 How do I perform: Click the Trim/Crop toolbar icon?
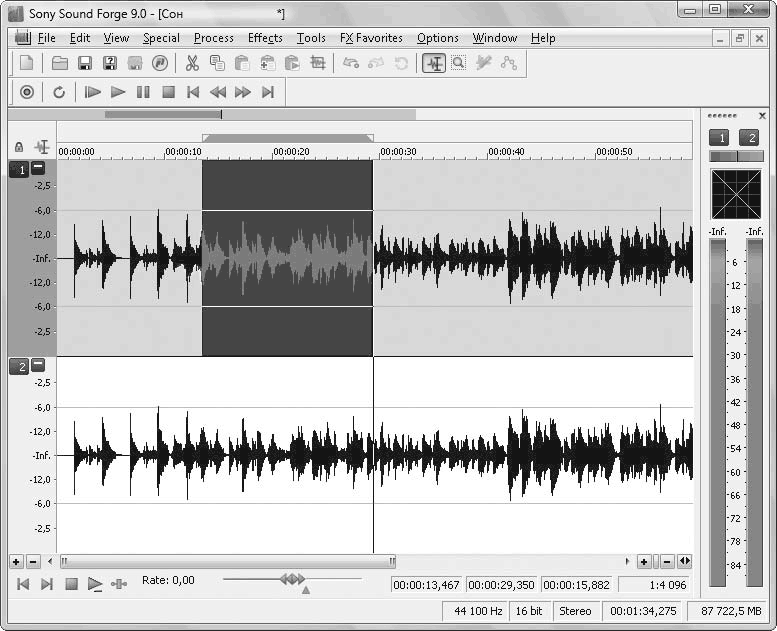coord(318,63)
